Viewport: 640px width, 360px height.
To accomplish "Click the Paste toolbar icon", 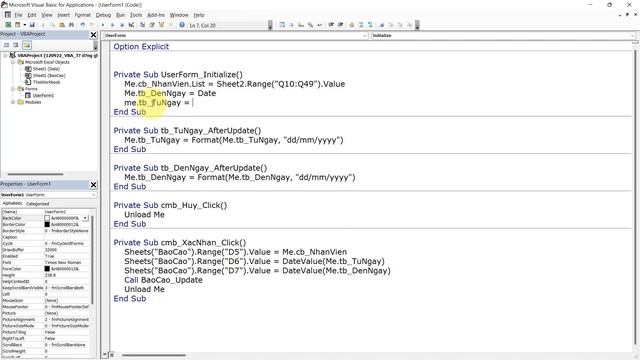I will pyautogui.click(x=62, y=25).
